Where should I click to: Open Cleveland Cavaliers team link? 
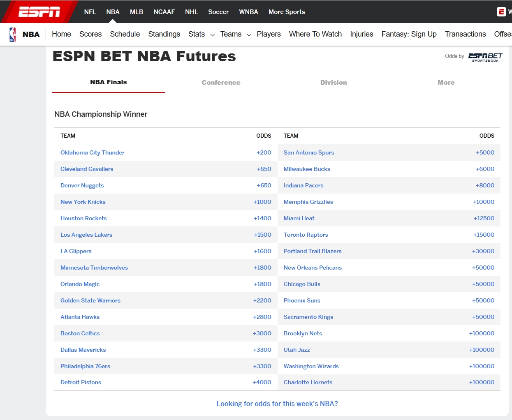tap(87, 169)
